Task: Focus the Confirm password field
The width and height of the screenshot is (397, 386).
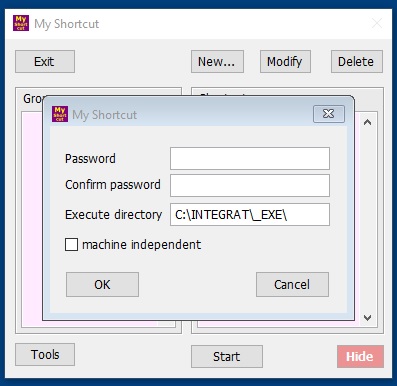Action: (x=250, y=185)
